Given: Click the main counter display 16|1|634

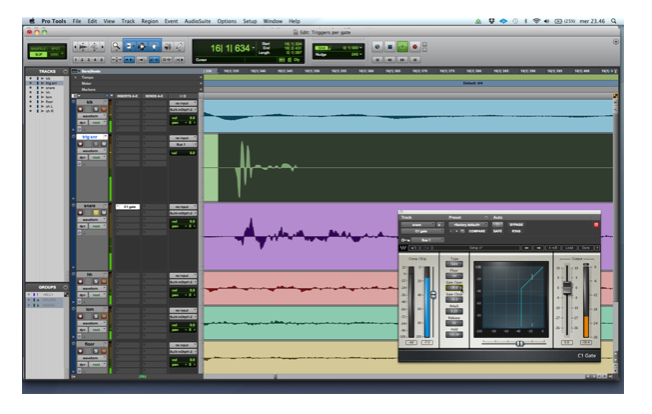Looking at the screenshot, I should point(230,49).
